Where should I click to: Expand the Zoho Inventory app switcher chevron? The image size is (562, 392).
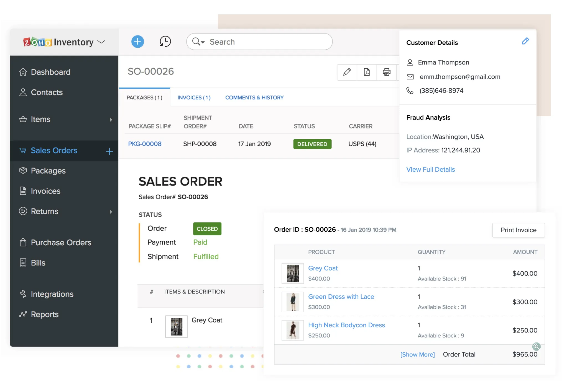coord(102,42)
